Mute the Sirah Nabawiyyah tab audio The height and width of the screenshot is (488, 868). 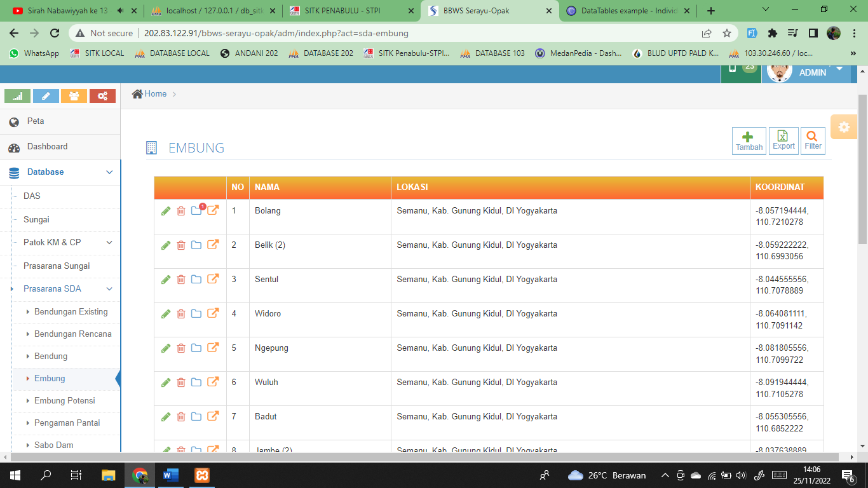coord(120,11)
